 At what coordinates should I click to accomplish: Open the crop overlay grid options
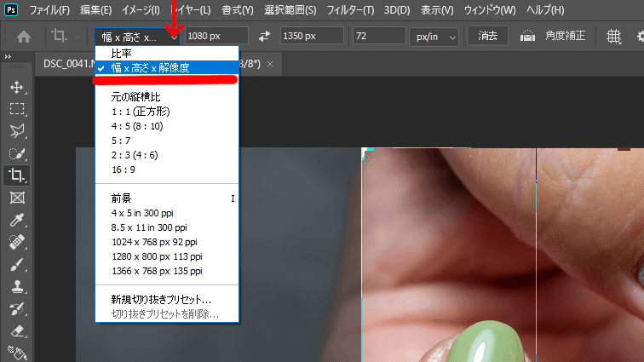(613, 37)
